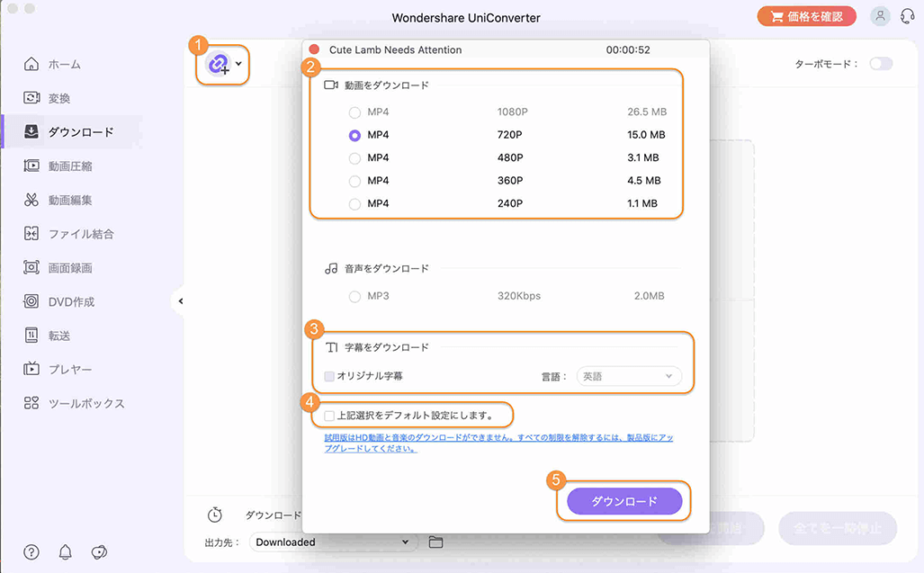Screen dimensions: 924x573
Task: Click the scheduler clock icon
Action: coord(214,515)
